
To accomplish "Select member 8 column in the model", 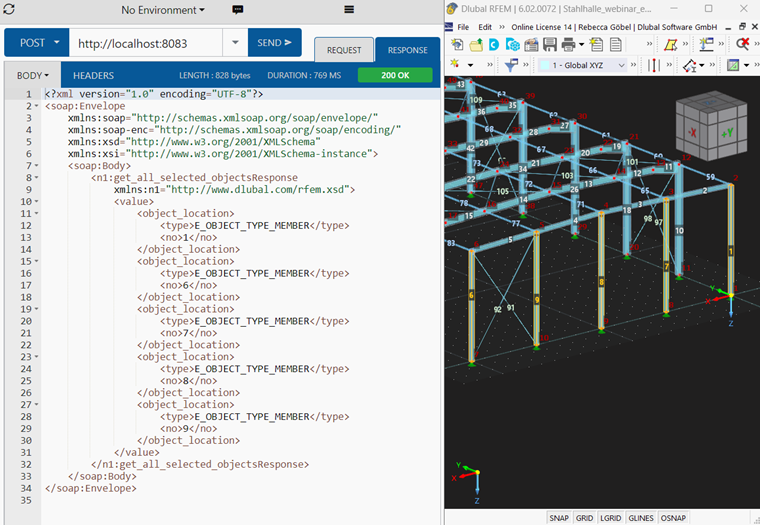I will (602, 271).
